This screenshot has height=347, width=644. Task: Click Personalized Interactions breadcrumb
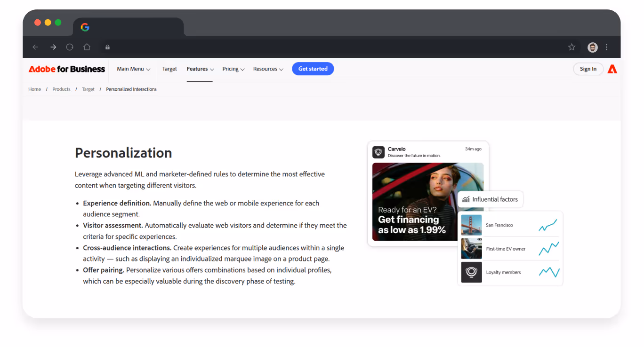tap(131, 89)
